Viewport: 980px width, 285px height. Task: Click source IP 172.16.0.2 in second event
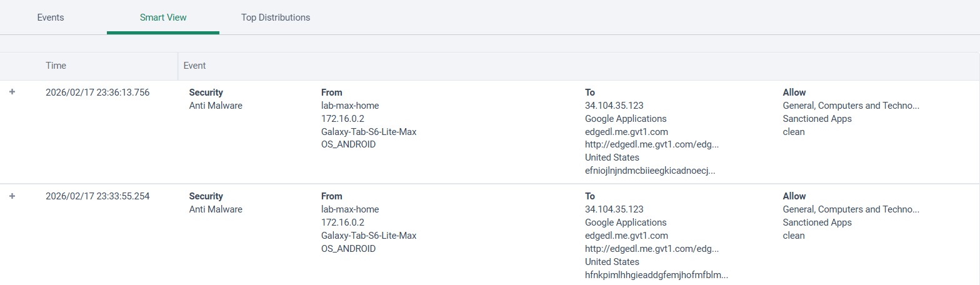pos(342,222)
